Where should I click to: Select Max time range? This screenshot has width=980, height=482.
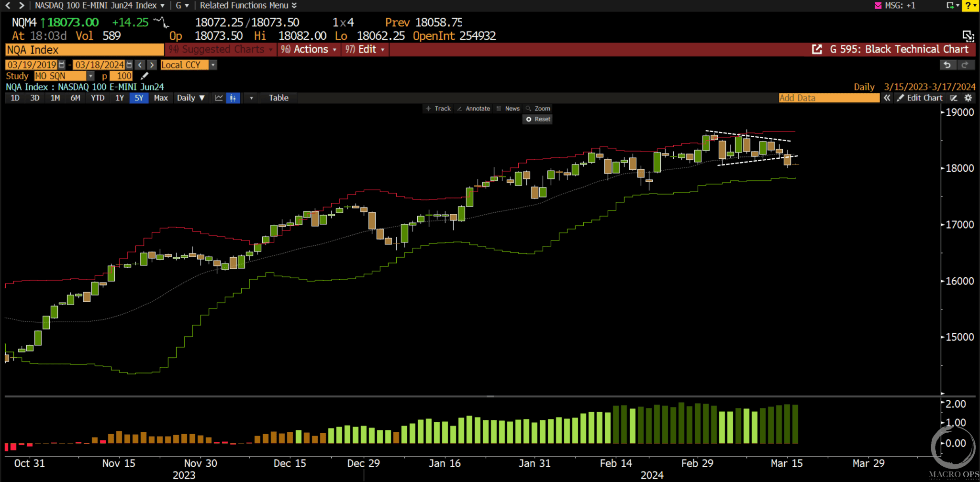[161, 98]
